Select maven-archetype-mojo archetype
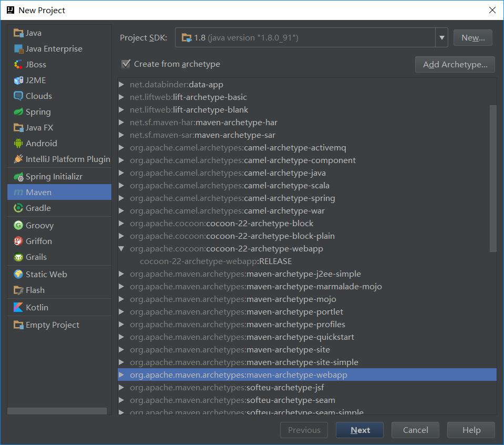The image size is (504, 445). click(233, 299)
